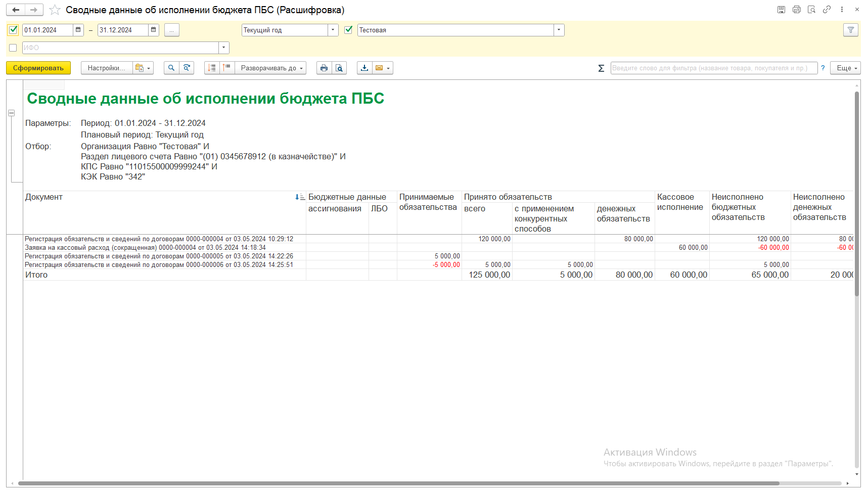868x492 pixels.
Task: Toggle the period checkbox before 01.01.2024
Action: pos(13,30)
